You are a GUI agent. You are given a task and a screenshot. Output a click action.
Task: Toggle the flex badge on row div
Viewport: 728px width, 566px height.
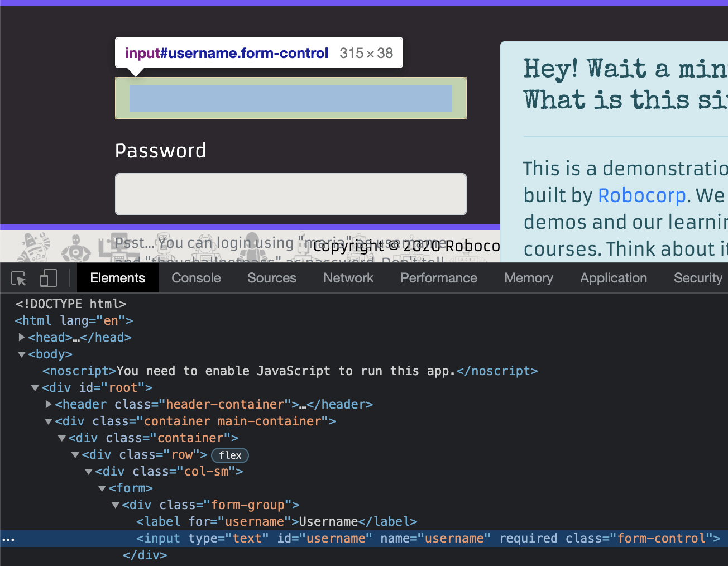click(x=230, y=455)
